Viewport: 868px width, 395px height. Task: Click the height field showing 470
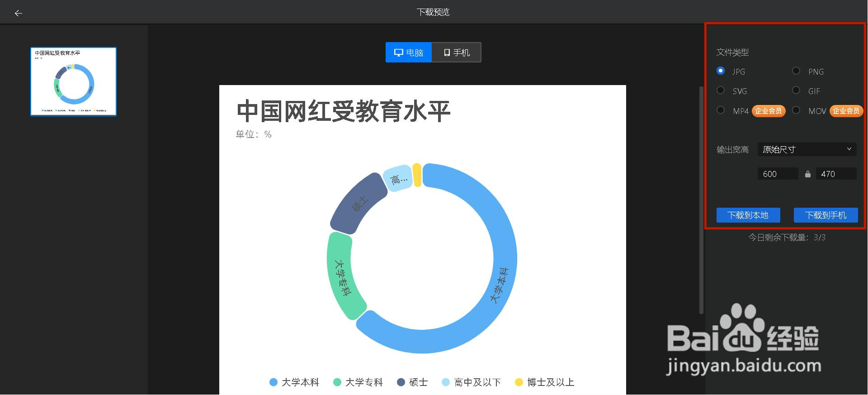coord(836,174)
